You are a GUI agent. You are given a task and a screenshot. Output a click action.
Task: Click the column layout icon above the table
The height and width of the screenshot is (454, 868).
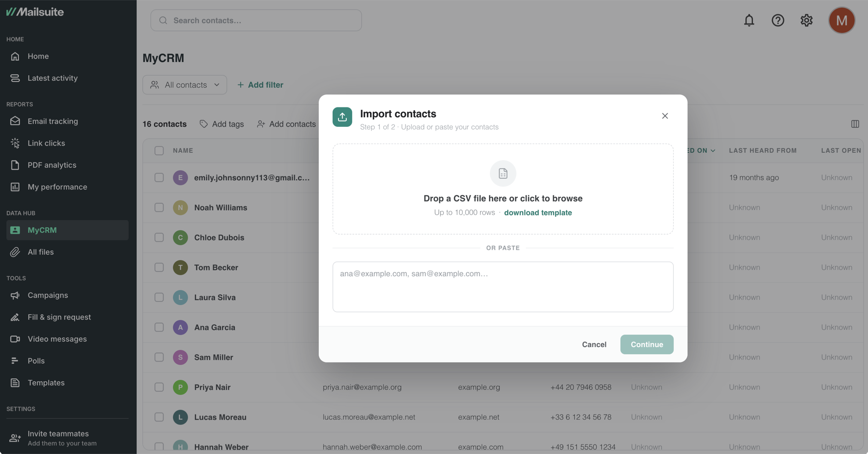coord(855,124)
